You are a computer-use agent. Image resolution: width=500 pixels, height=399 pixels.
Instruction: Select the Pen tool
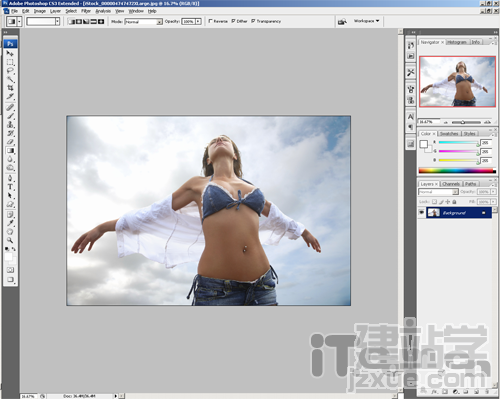coord(10,178)
